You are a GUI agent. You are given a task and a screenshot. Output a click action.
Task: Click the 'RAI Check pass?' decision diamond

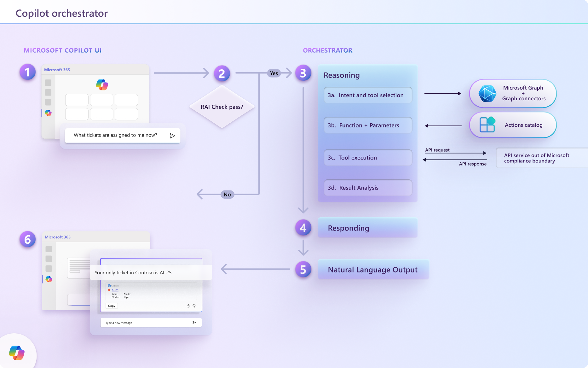coord(222,107)
